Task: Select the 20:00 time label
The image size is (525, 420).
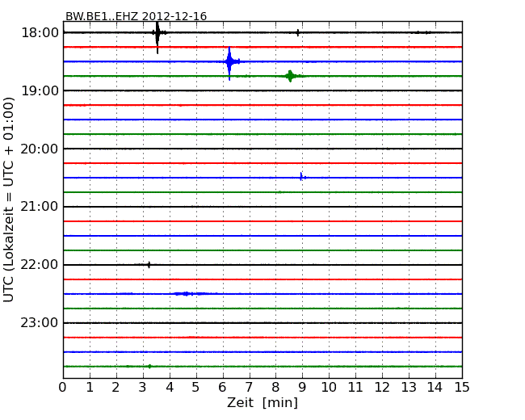Action: (x=40, y=149)
